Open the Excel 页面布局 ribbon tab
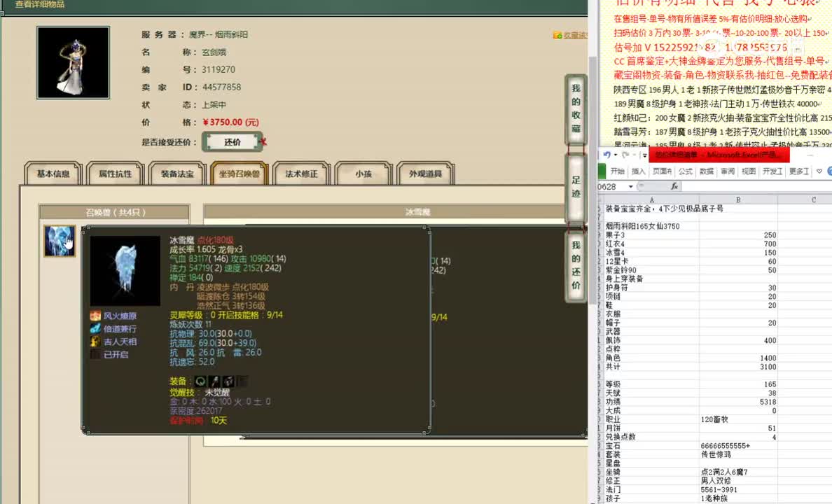 click(662, 171)
